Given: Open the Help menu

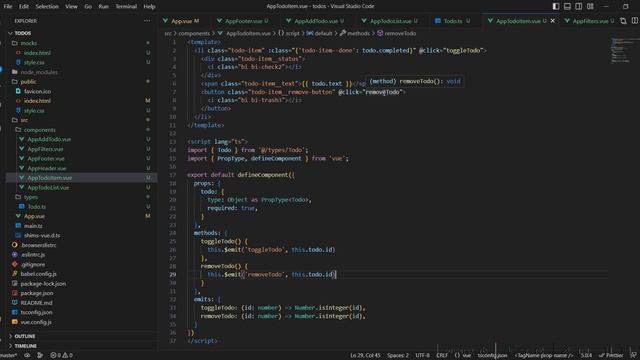Looking at the screenshot, I should coord(149,7).
